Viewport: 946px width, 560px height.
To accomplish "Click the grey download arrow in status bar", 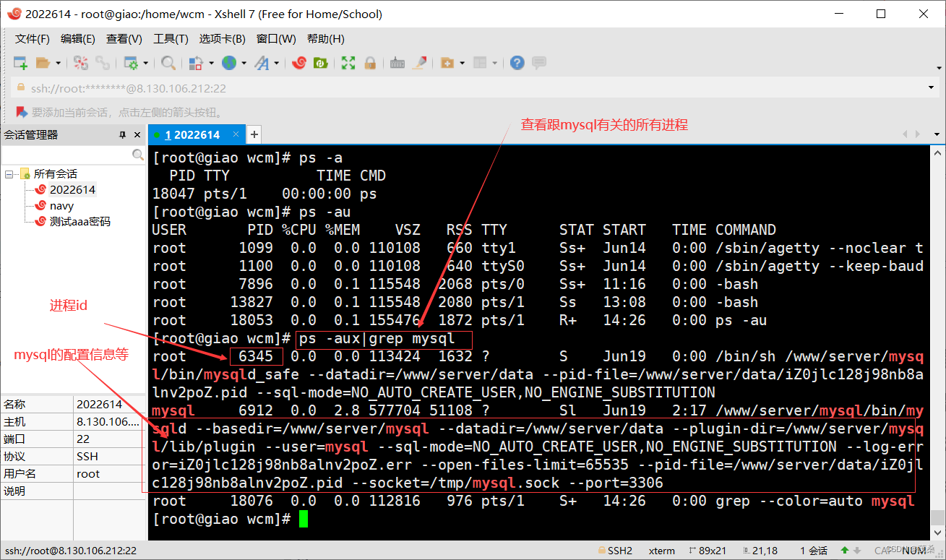I will 857,551.
